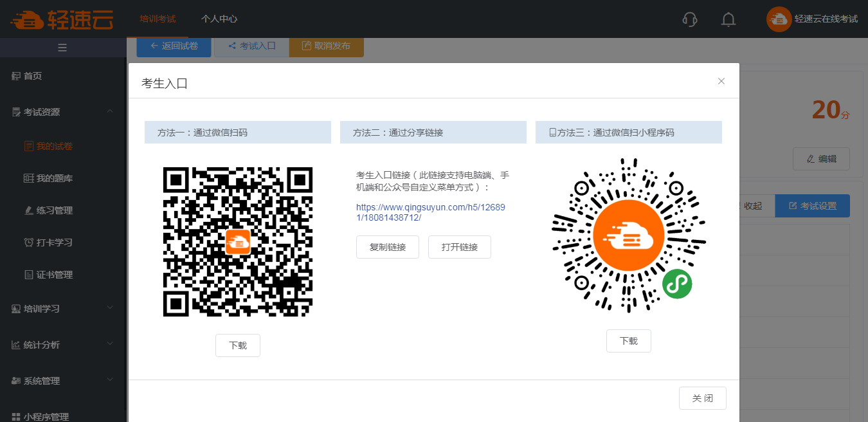The height and width of the screenshot is (422, 868).
Task: Click the 小程序管理 grid icon
Action: [x=16, y=417]
